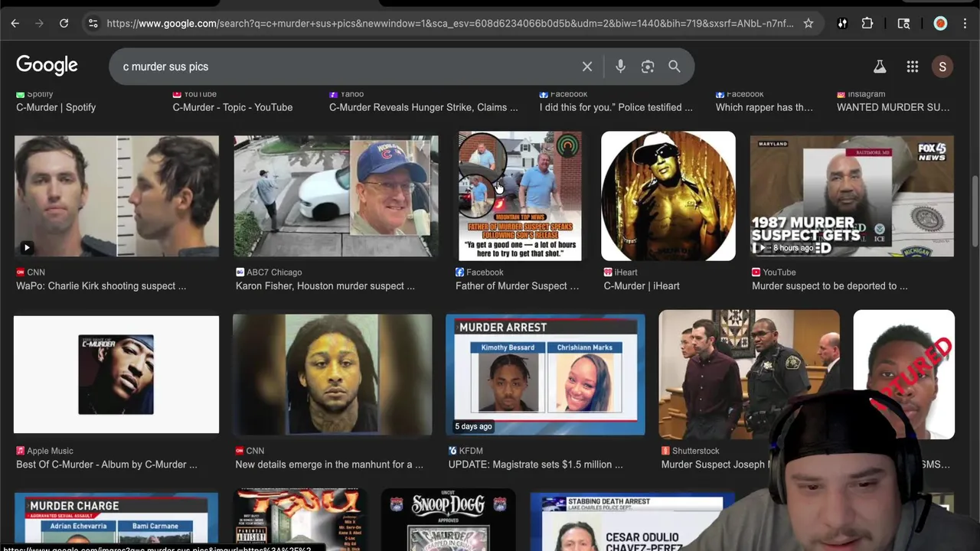Image resolution: width=980 pixels, height=551 pixels.
Task: Open iHeart C-Murder circular image
Action: 668,196
